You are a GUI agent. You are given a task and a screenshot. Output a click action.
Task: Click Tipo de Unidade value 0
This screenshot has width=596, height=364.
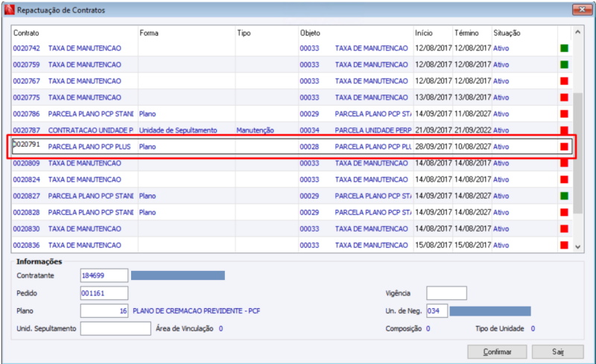pyautogui.click(x=533, y=328)
